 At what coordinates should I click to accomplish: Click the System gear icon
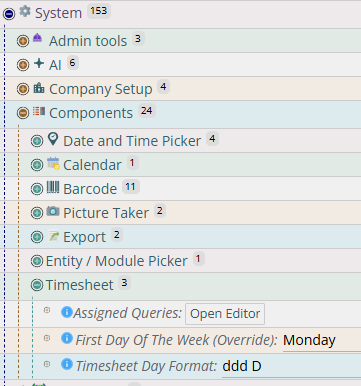(x=25, y=11)
